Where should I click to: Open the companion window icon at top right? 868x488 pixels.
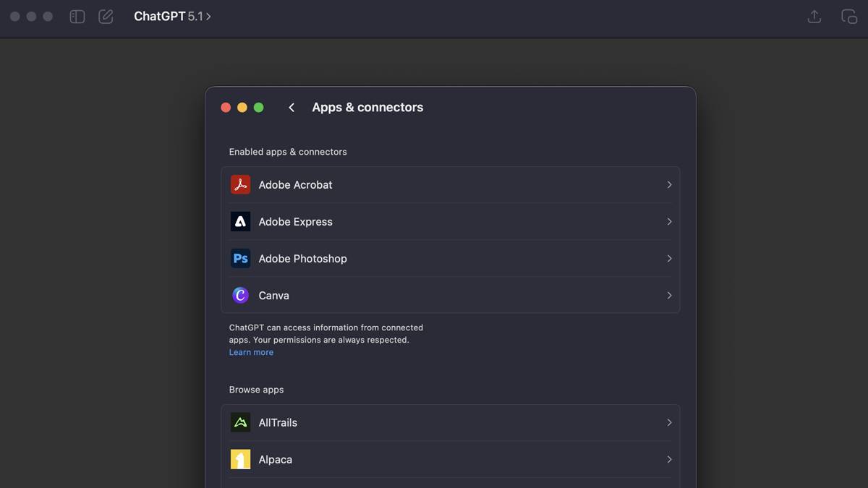[849, 17]
